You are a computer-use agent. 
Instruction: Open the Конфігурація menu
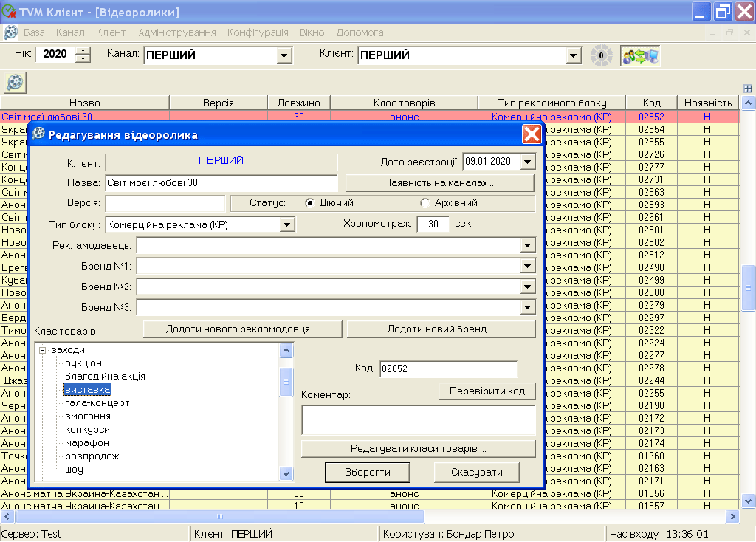click(x=258, y=33)
